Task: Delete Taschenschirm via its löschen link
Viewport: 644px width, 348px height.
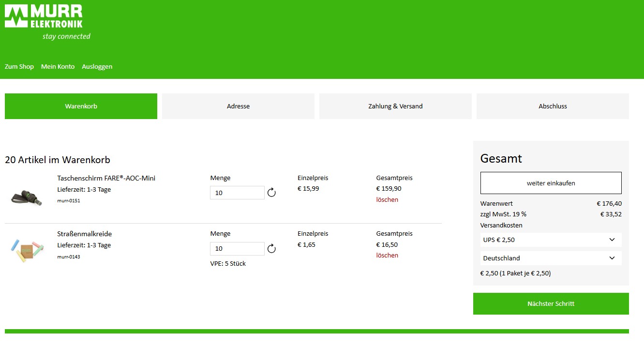Action: 387,199
